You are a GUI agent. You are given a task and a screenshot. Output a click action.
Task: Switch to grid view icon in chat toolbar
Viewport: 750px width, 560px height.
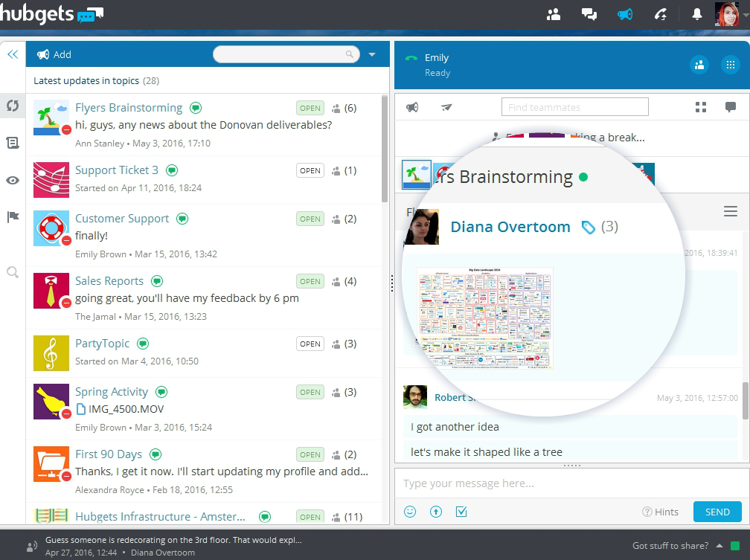[701, 107]
